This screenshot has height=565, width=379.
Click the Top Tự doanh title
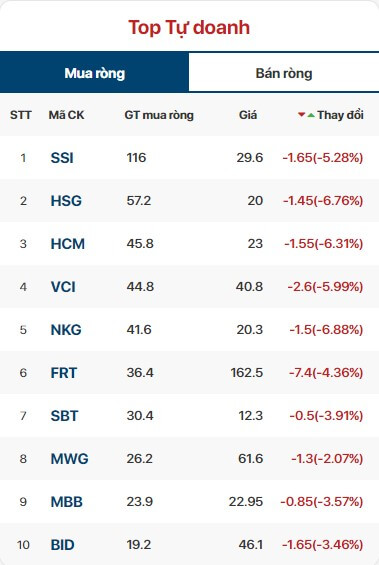pos(189,28)
